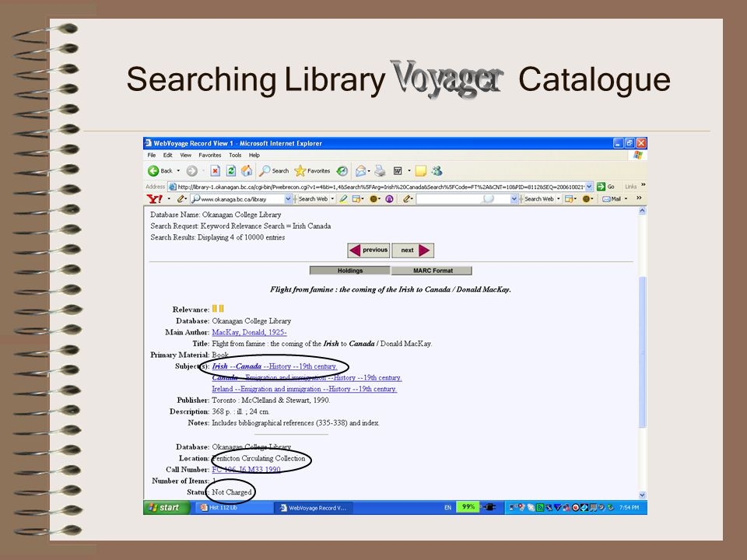The image size is (747, 560).
Task: Open the File menu
Action: tap(152, 156)
